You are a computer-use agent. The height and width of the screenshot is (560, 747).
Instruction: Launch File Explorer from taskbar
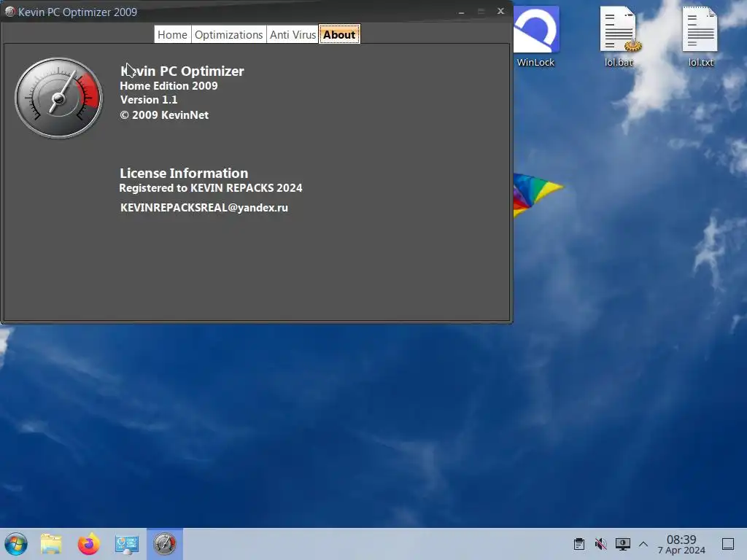tap(51, 544)
